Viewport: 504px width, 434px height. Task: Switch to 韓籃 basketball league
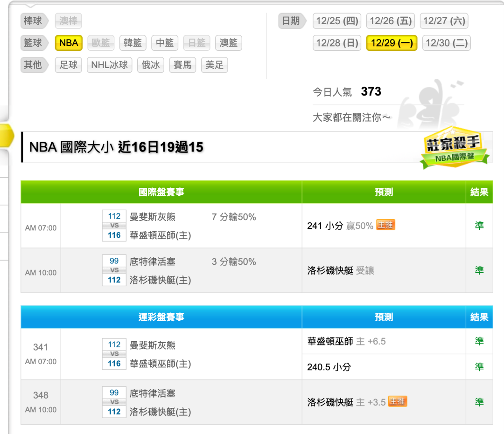click(133, 43)
